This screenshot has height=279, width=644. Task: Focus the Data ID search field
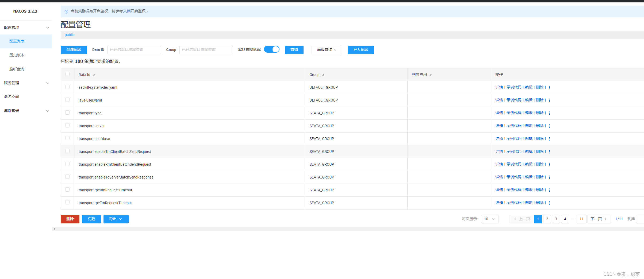click(x=134, y=50)
